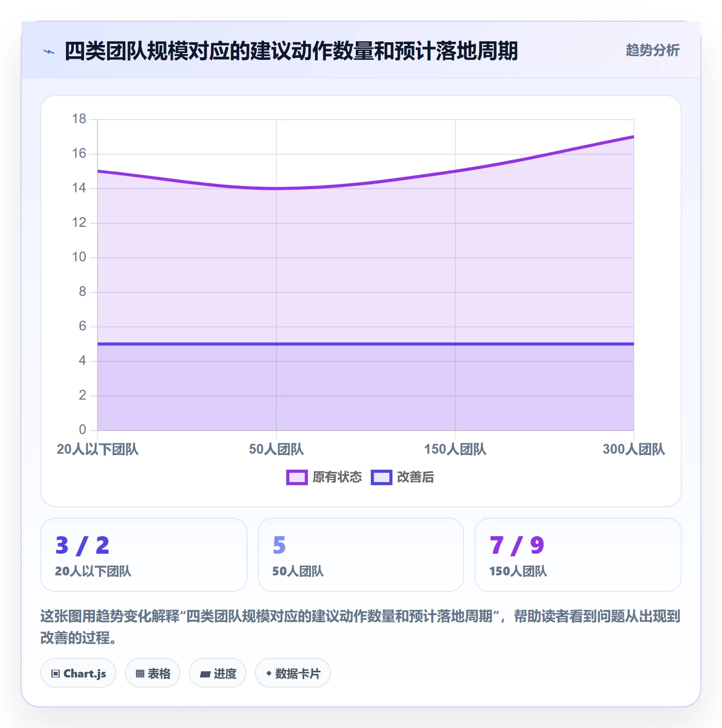The width and height of the screenshot is (722, 728).
Task: Click the description paragraph starting 这张图用趋势变化
Action: (360, 626)
